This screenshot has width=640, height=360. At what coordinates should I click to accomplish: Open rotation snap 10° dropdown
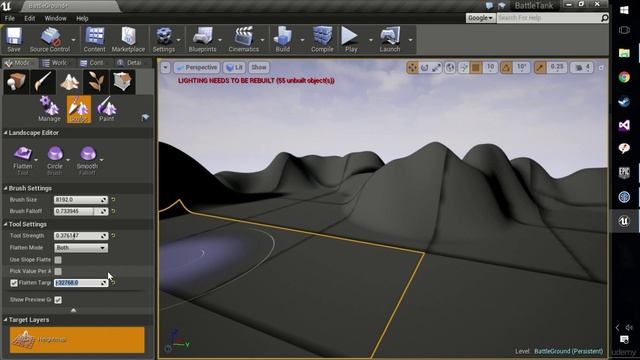(x=522, y=67)
